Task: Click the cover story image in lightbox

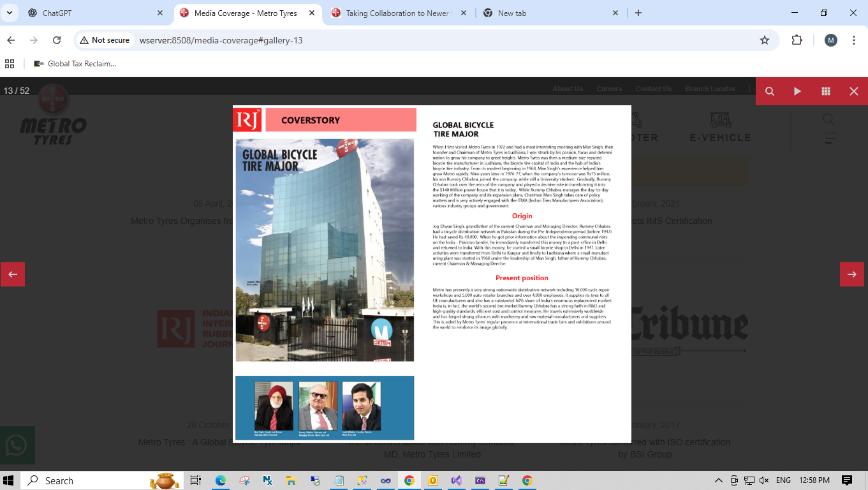Action: 432,274
